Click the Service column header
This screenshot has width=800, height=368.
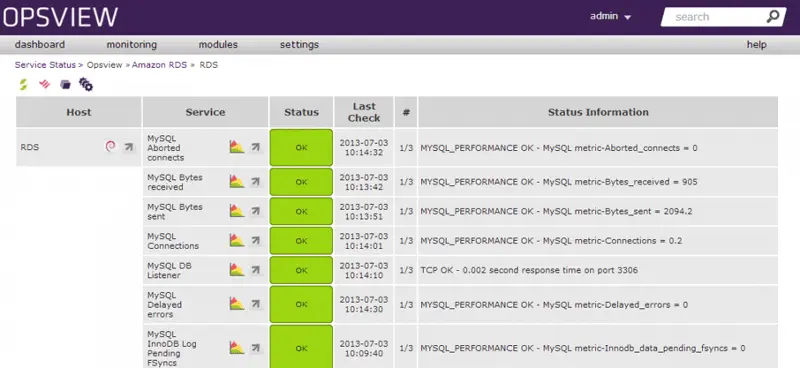click(x=205, y=112)
